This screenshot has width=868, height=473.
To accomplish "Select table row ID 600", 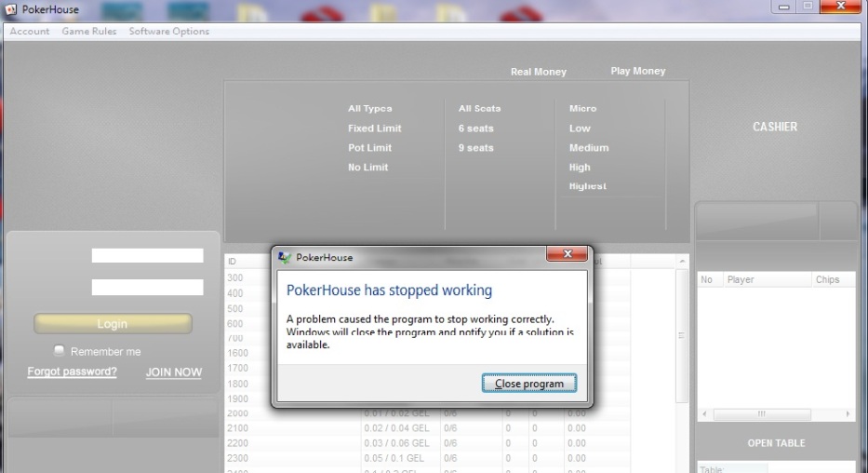I will 234,323.
